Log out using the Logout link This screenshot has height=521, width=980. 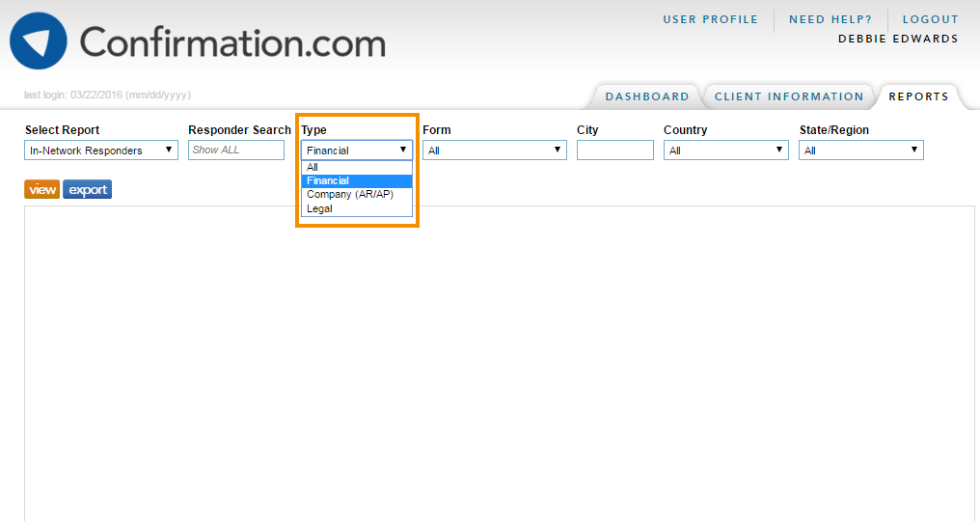click(930, 19)
